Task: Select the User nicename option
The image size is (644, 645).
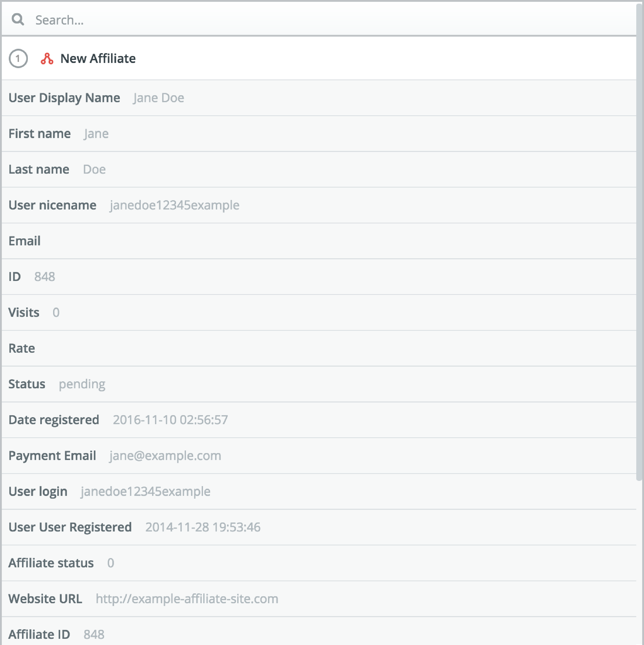Action: coord(319,205)
